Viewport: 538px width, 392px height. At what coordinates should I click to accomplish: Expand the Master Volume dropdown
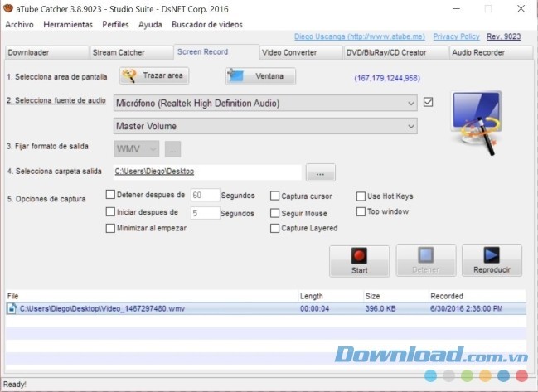click(265, 126)
